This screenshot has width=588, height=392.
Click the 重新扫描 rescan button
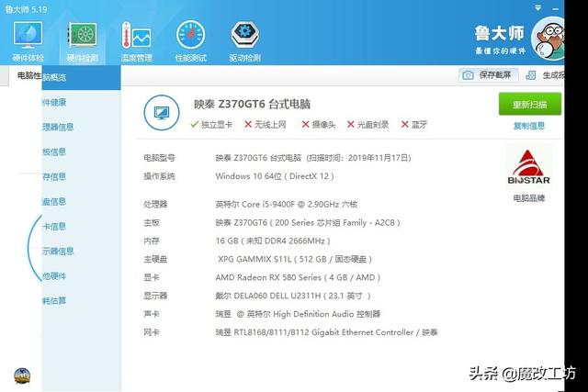pos(529,104)
